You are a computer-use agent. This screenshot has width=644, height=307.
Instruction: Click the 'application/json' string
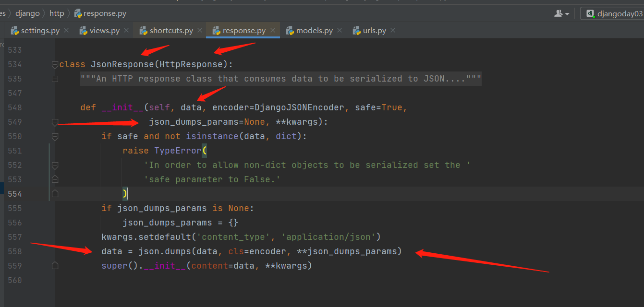tap(328, 237)
